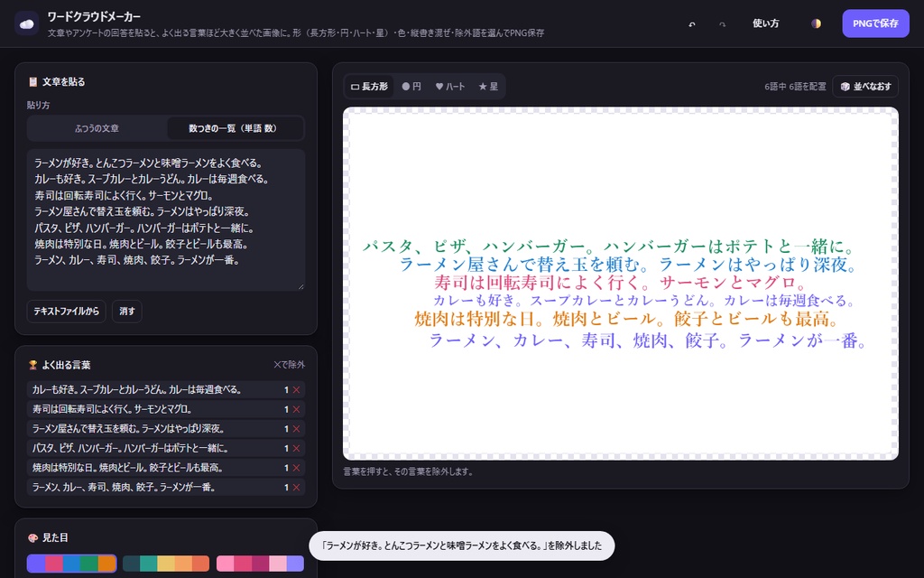Click the cloud app logo icon
Image resolution: width=924 pixels, height=578 pixels.
(x=26, y=23)
